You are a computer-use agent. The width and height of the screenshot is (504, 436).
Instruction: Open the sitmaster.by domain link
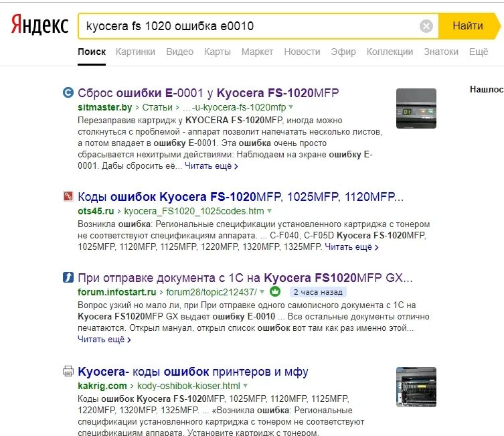click(105, 107)
